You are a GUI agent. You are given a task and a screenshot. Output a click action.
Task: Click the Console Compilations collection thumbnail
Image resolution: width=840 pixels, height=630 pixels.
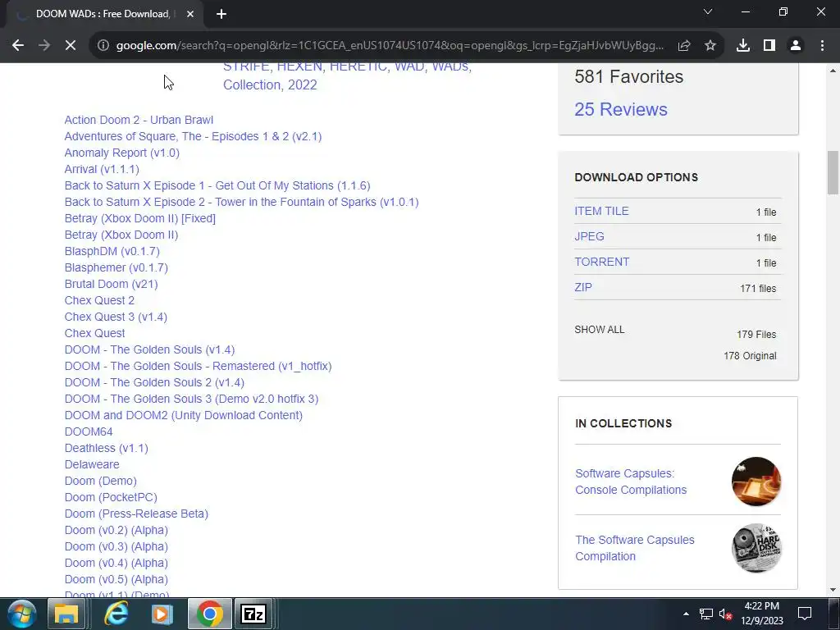tap(756, 482)
